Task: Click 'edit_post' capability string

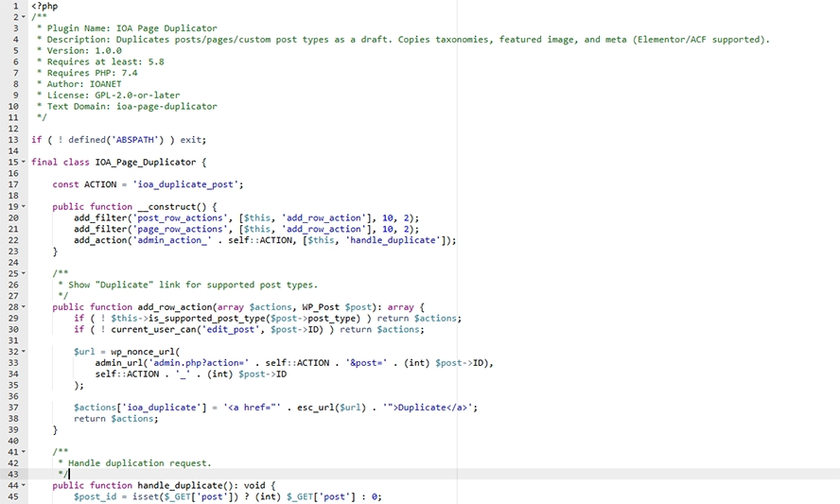Action: coord(233,329)
